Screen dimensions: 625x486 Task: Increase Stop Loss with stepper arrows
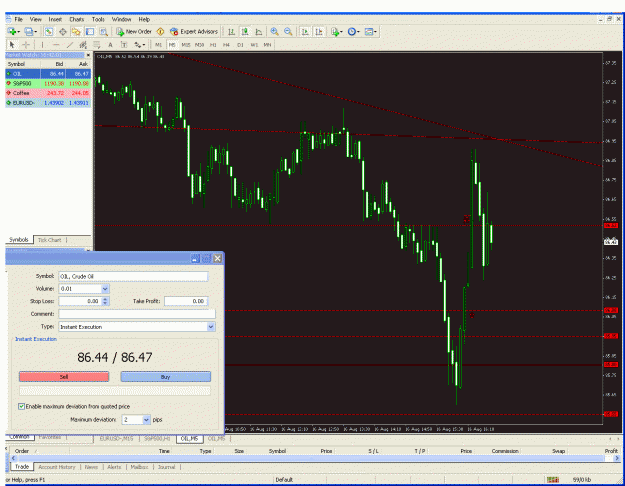point(105,299)
